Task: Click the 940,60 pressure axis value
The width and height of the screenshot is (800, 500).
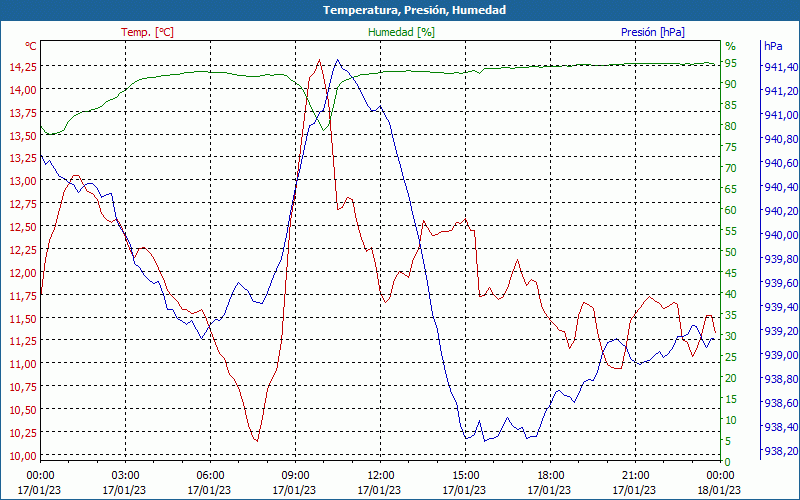Action: 781,163
